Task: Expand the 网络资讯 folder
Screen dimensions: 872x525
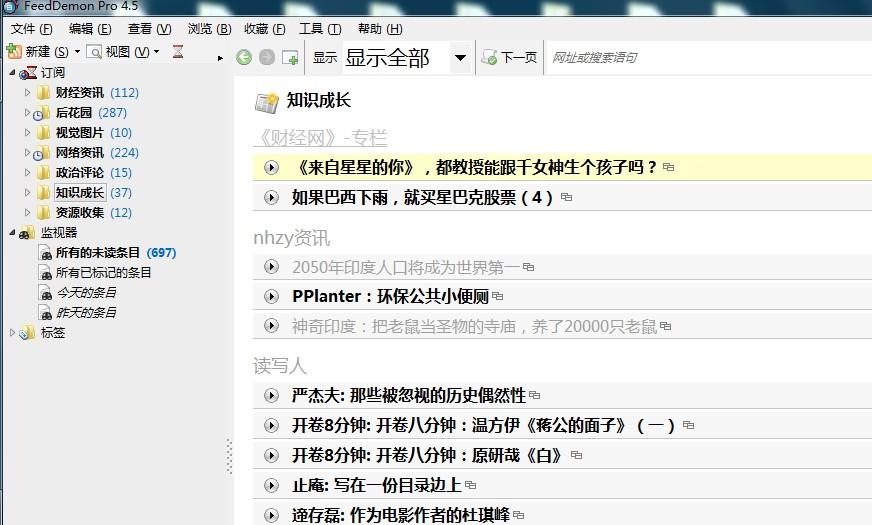Action: pyautogui.click(x=27, y=152)
